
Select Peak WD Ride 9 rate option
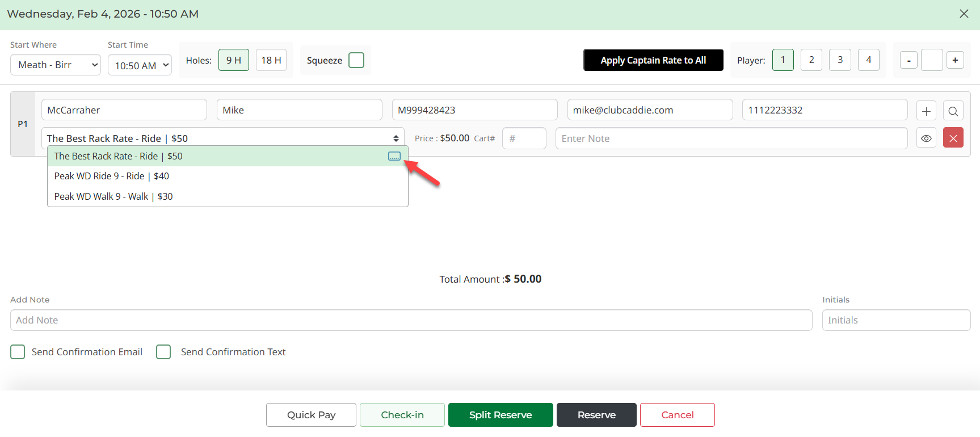pyautogui.click(x=112, y=176)
